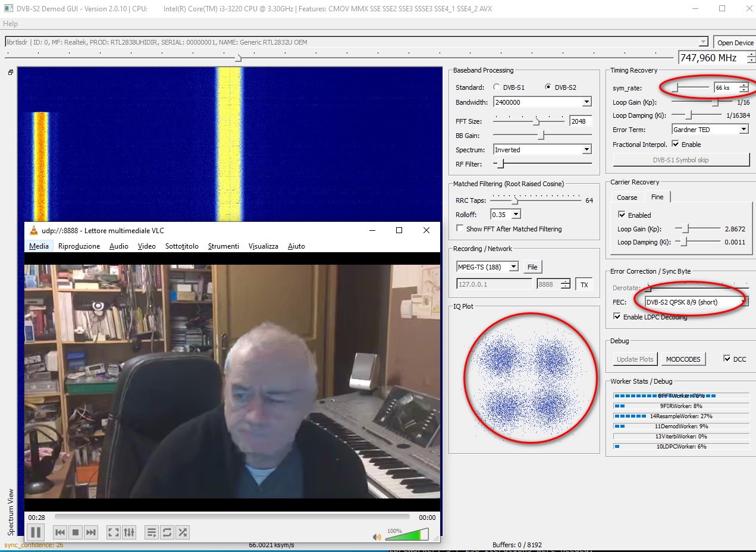Open VLC extended settings icon
The width and height of the screenshot is (756, 552).
tap(129, 532)
